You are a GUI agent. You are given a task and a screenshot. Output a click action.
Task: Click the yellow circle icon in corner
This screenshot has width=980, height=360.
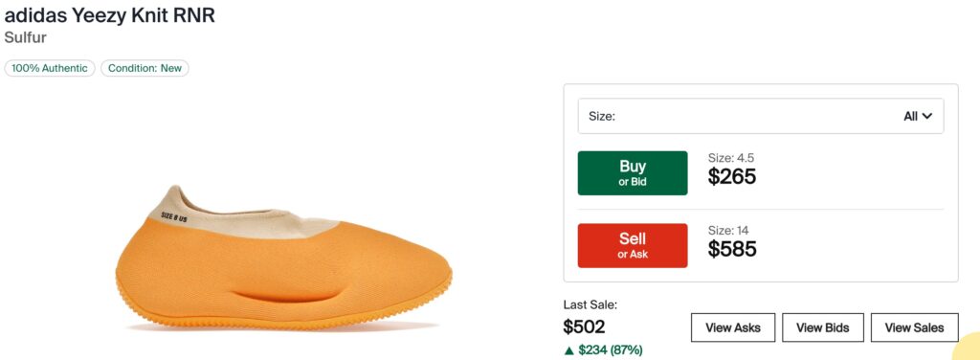point(968,349)
